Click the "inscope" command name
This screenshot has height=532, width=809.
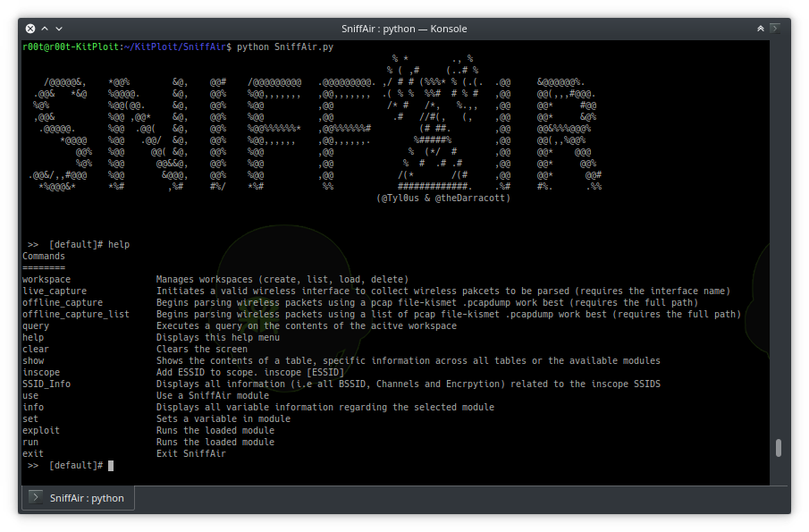pos(41,373)
